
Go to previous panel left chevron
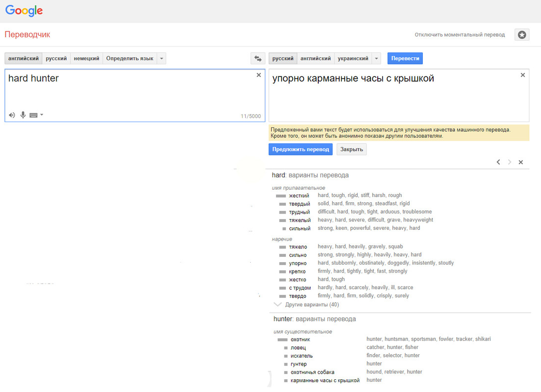click(498, 162)
